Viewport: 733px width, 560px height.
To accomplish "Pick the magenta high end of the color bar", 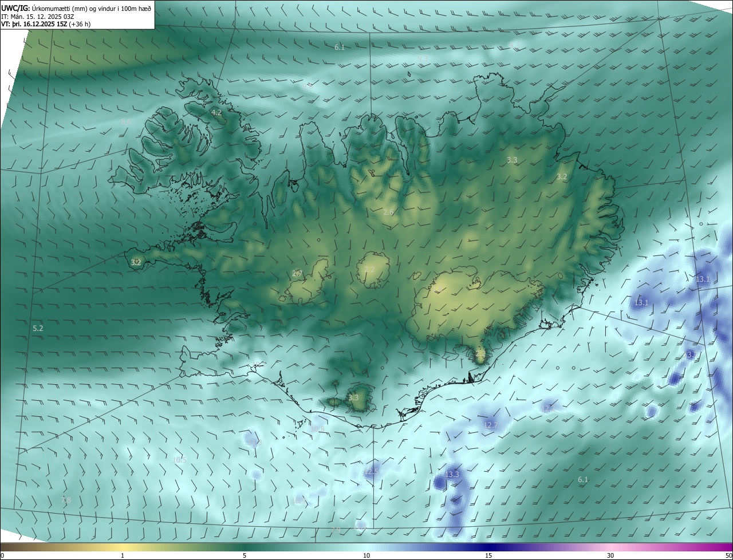I will pos(719,547).
